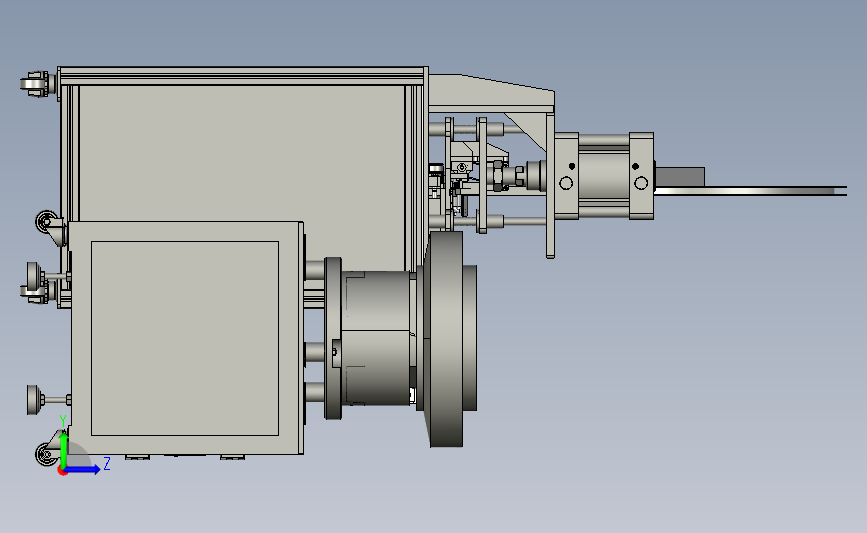The width and height of the screenshot is (867, 533).
Task: Select the hex nut coupling on the cylinder rod
Action: tap(498, 176)
